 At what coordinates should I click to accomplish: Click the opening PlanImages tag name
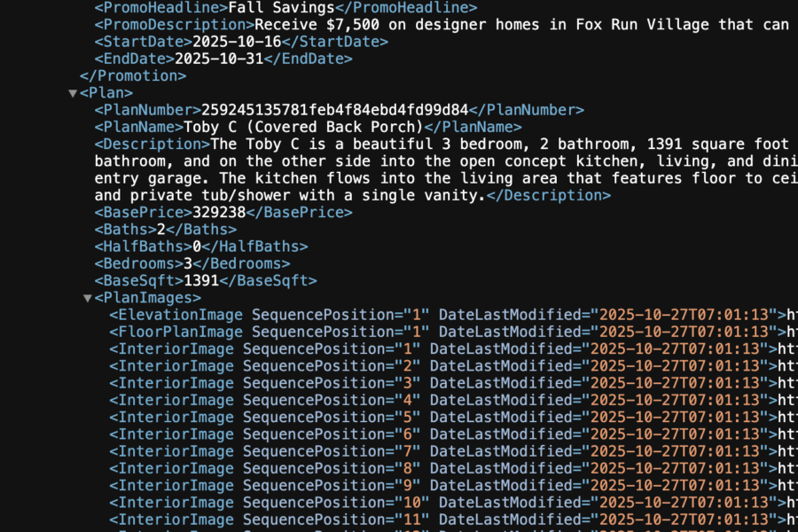(x=147, y=298)
